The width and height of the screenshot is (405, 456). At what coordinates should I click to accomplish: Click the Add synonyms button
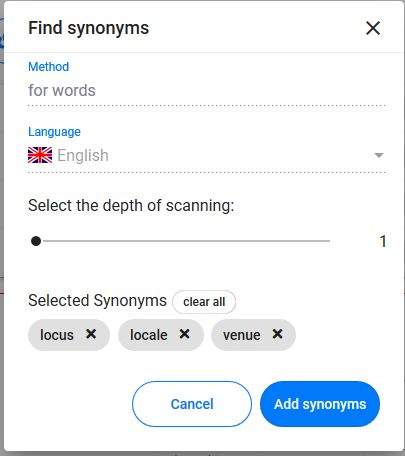tap(320, 404)
